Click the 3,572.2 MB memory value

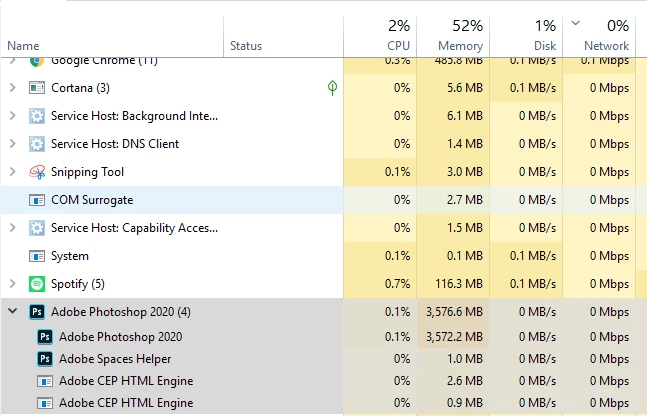click(454, 337)
